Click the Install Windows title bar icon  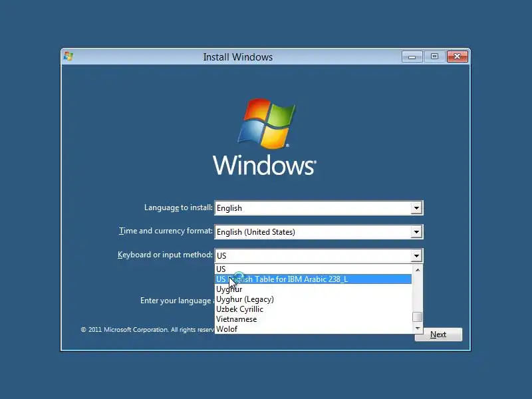click(x=68, y=57)
